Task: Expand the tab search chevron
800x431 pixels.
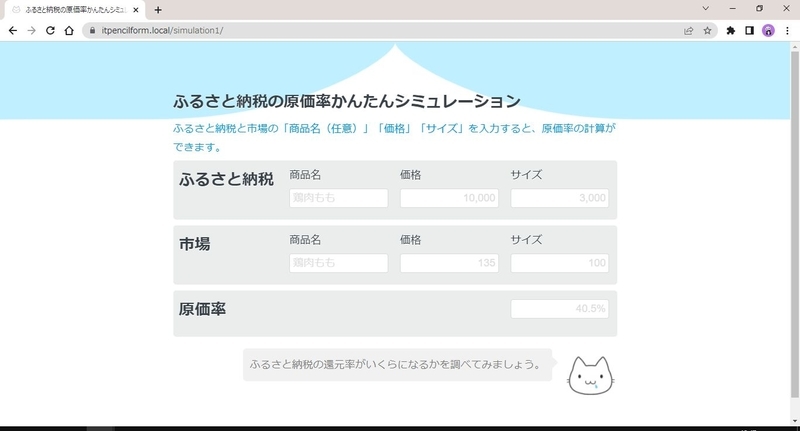Action: tap(706, 8)
